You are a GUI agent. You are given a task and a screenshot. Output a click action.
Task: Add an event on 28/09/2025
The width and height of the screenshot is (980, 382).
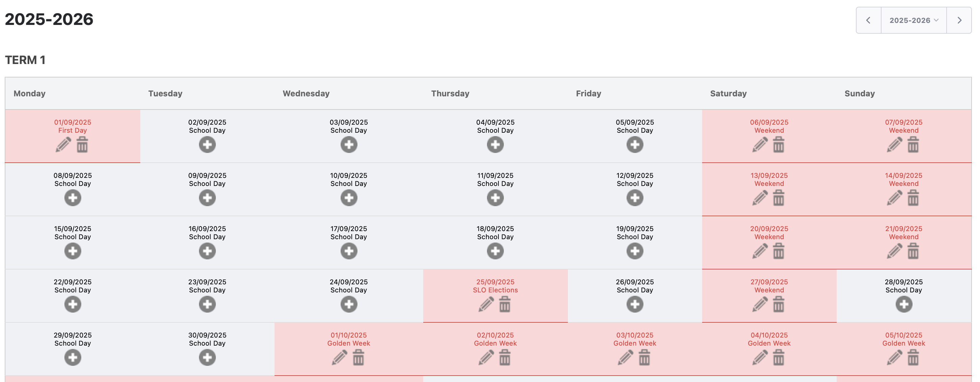coord(903,305)
